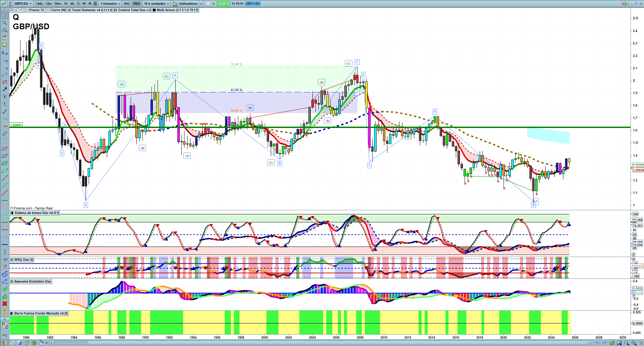
Task: Open the 1 trimestre timeframe dropdown
Action: click(110, 4)
